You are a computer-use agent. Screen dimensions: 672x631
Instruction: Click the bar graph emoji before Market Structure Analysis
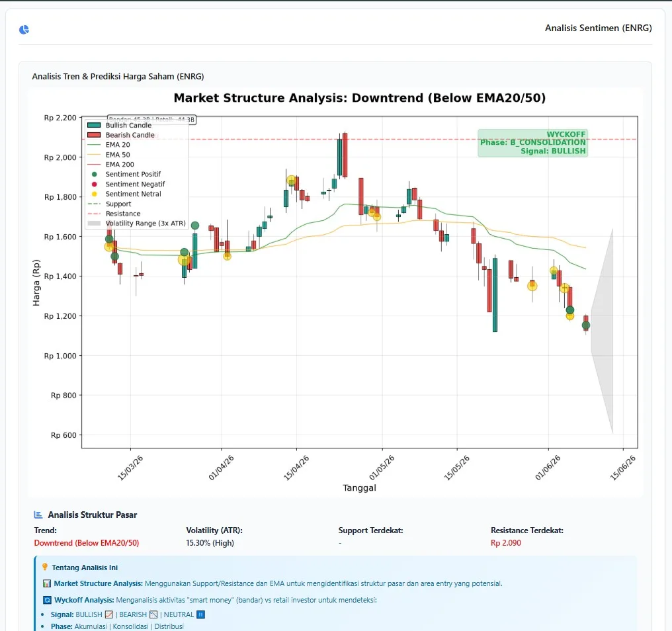point(47,583)
